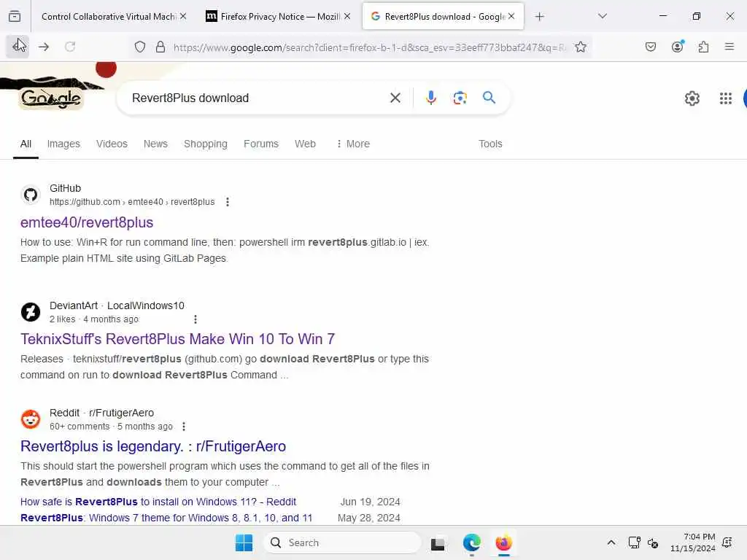Open the Pocket save icon
The height and width of the screenshot is (560, 747).
pyautogui.click(x=651, y=47)
